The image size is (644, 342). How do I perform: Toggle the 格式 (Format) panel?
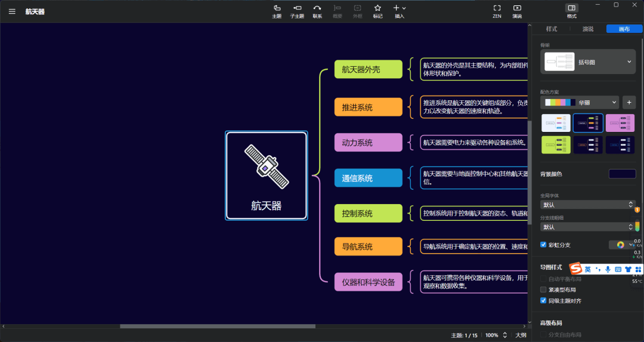click(571, 11)
